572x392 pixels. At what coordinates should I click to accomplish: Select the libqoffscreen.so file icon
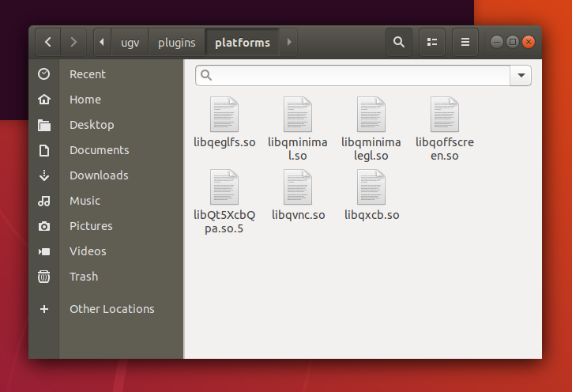pos(444,115)
